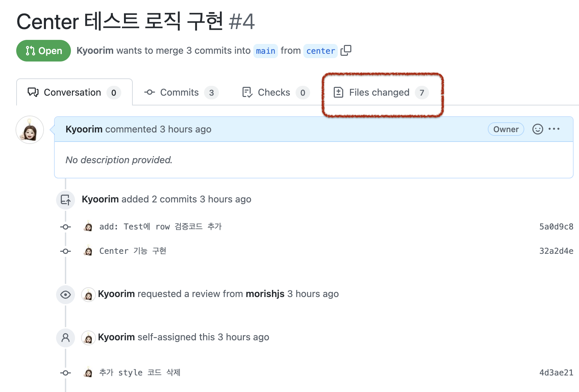Screen dimensions: 579x392
Task: Click the main branch label
Action: tap(266, 51)
